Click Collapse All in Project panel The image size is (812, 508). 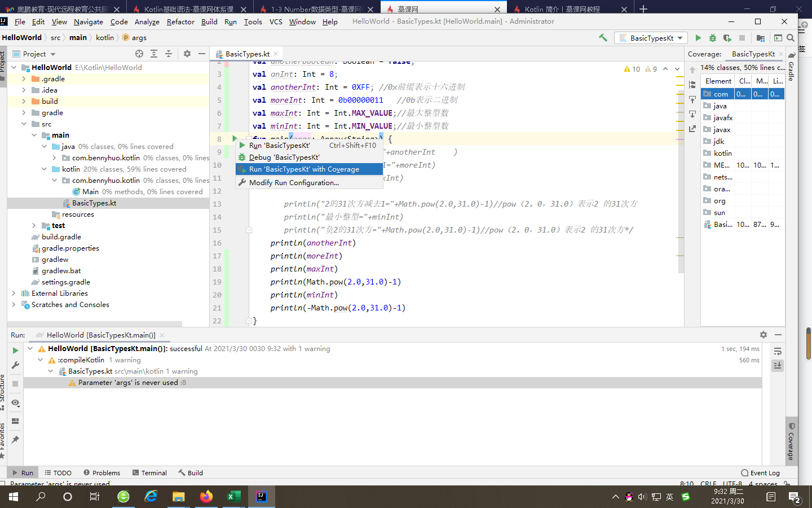(168, 54)
